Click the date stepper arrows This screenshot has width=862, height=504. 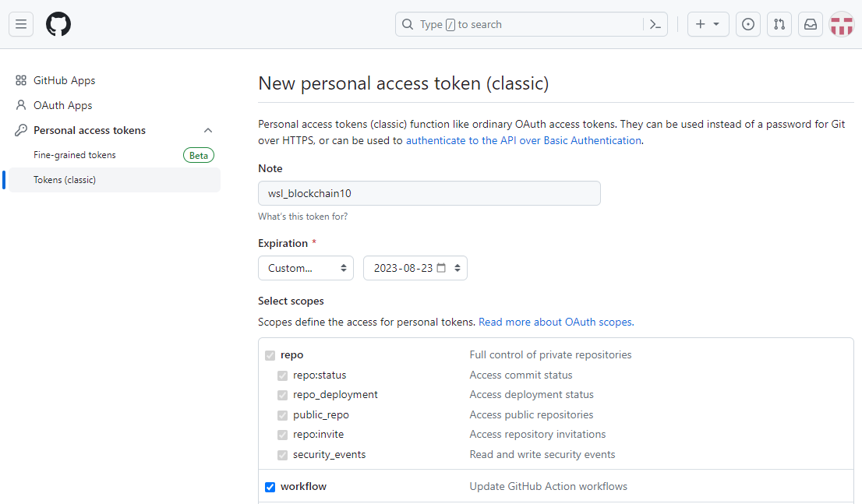click(x=457, y=268)
